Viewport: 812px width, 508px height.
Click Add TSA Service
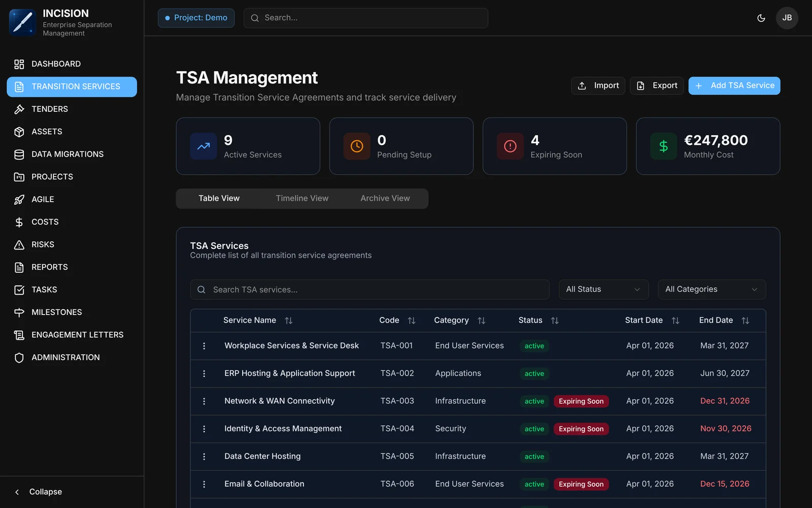(734, 86)
